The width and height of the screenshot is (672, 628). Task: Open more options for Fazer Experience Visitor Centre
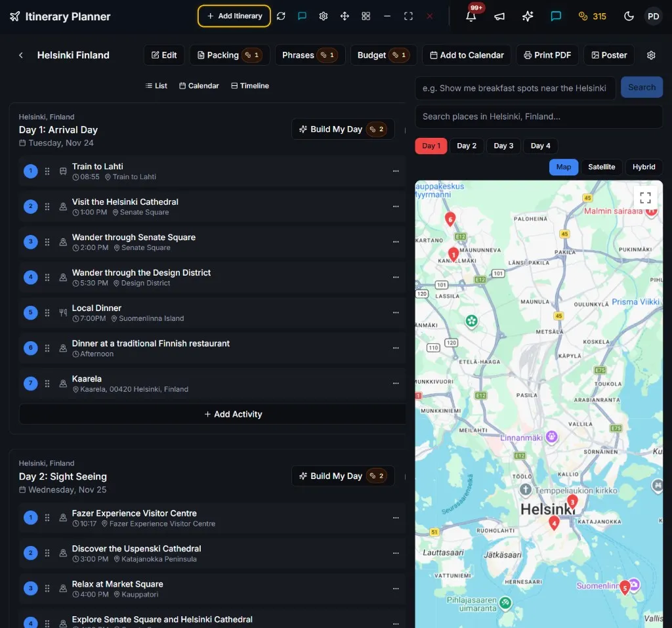[x=396, y=518]
